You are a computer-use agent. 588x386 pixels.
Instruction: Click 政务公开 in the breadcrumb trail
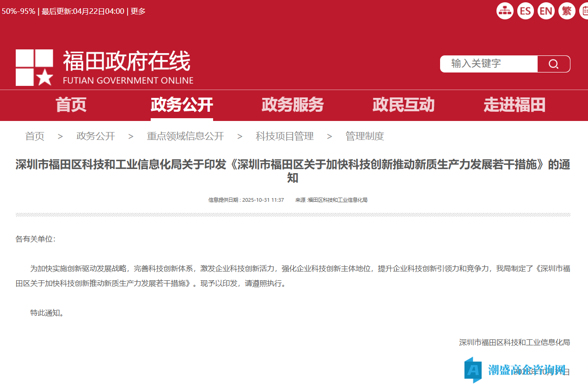pos(96,136)
